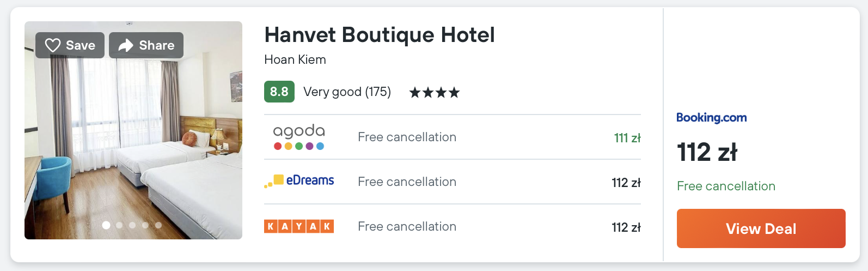The image size is (868, 271).
Task: Select the fourth photo carousel dot
Action: (145, 225)
